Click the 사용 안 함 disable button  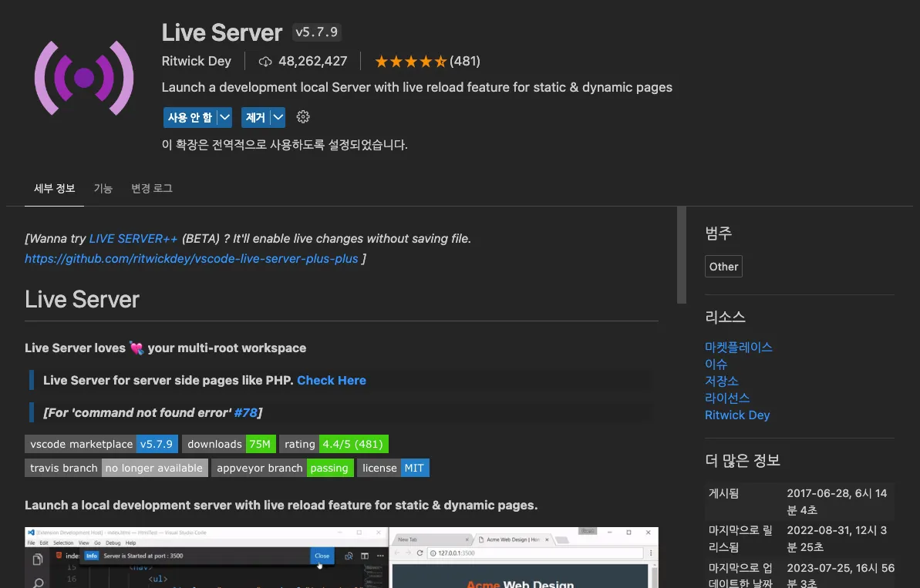[190, 117]
